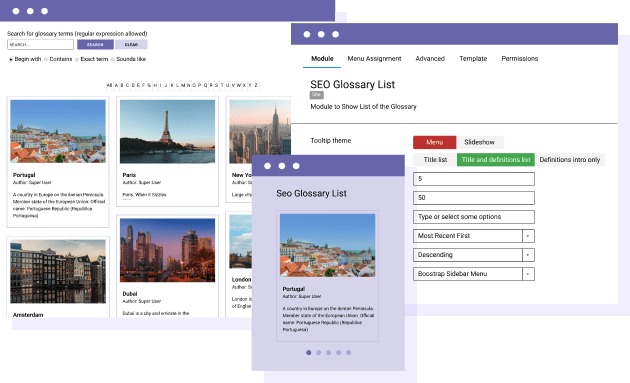Image resolution: width=630 pixels, height=383 pixels.
Task: Choose the 'Title list' option
Action: point(435,160)
